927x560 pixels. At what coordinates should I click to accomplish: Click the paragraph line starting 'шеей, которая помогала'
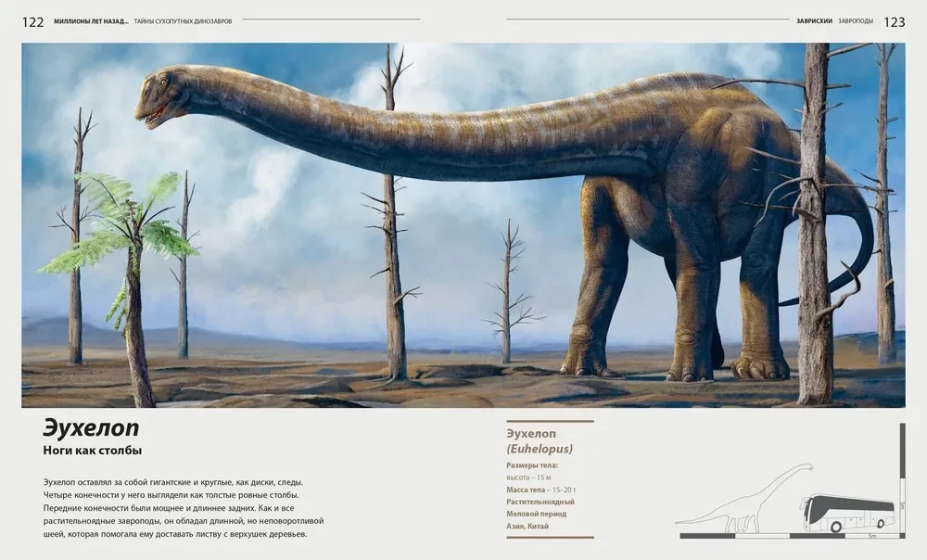click(x=175, y=535)
